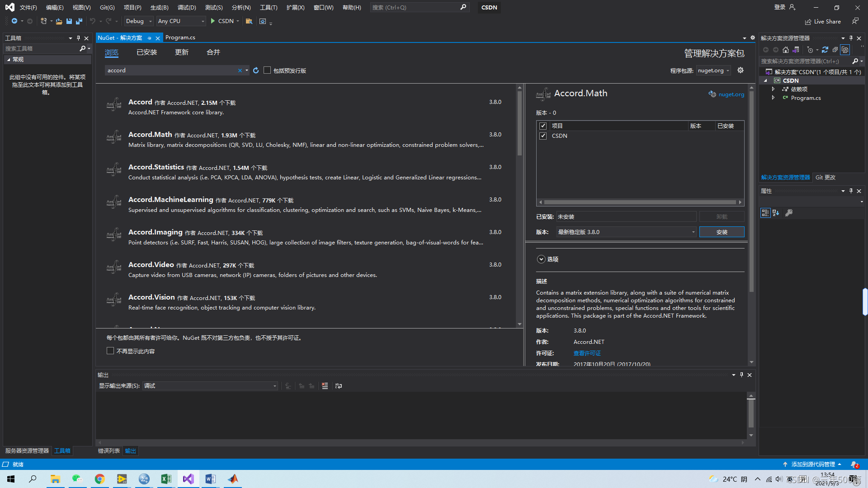Open the Debug configuration dropdown
Image resolution: width=868 pixels, height=488 pixels.
pos(139,21)
